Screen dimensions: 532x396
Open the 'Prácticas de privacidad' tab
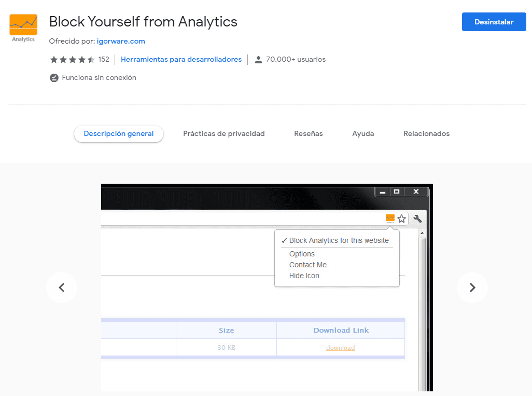[224, 133]
